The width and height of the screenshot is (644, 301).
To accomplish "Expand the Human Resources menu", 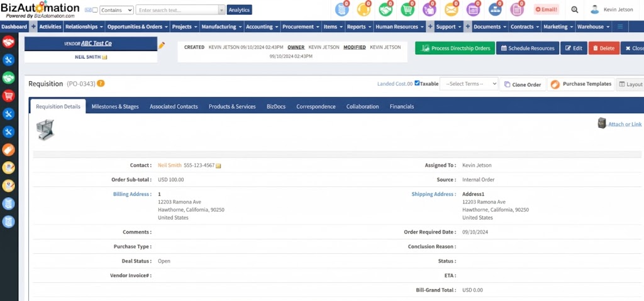I will 400,26.
